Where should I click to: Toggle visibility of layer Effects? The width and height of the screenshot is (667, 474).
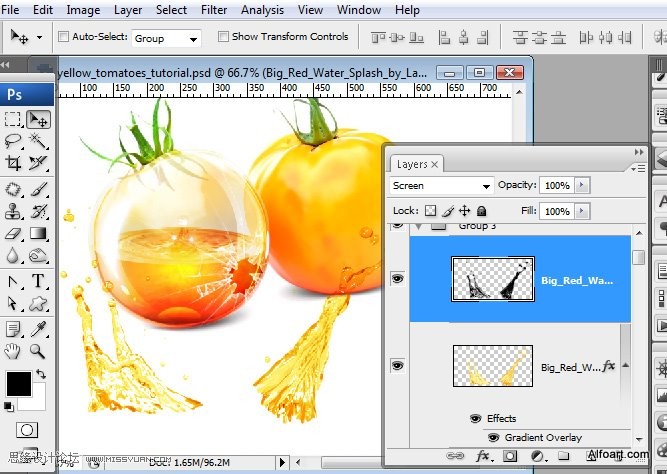click(x=476, y=419)
